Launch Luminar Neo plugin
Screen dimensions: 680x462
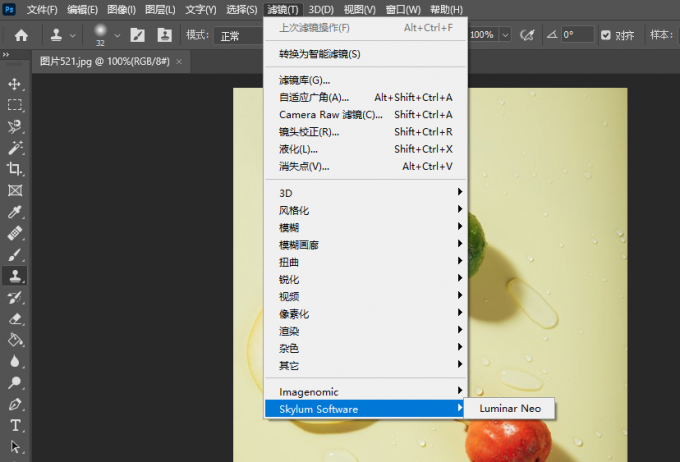pyautogui.click(x=510, y=408)
